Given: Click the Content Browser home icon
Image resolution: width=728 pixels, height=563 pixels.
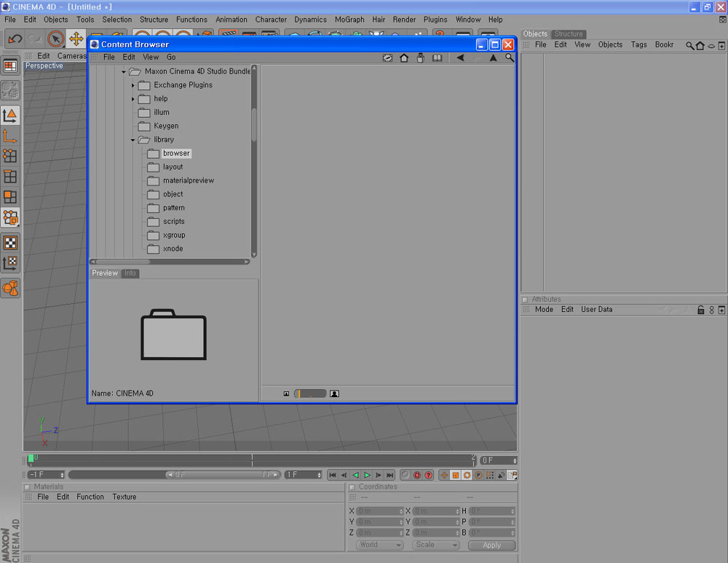Looking at the screenshot, I should pyautogui.click(x=404, y=58).
